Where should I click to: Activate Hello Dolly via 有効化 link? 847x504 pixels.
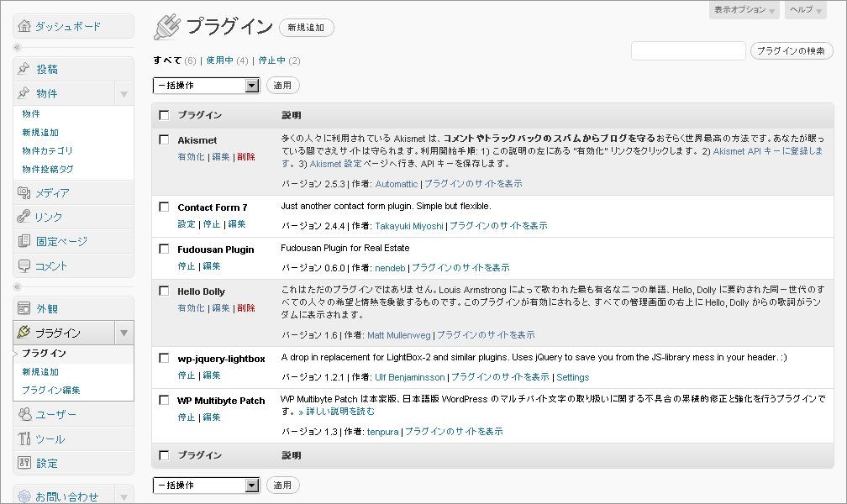[192, 308]
